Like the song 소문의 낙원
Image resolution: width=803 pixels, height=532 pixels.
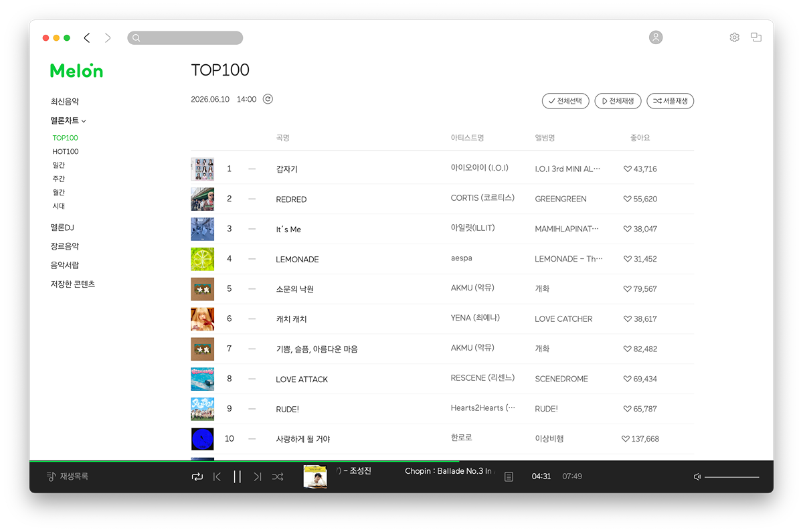628,289
